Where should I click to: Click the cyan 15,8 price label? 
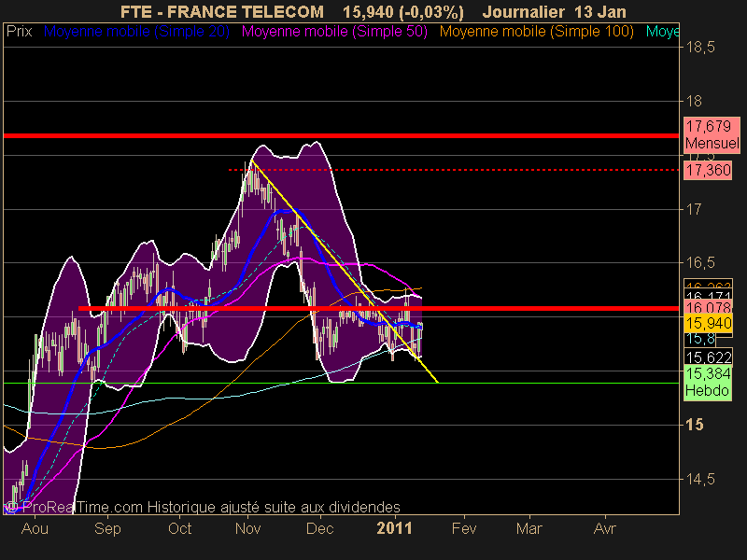(x=700, y=339)
